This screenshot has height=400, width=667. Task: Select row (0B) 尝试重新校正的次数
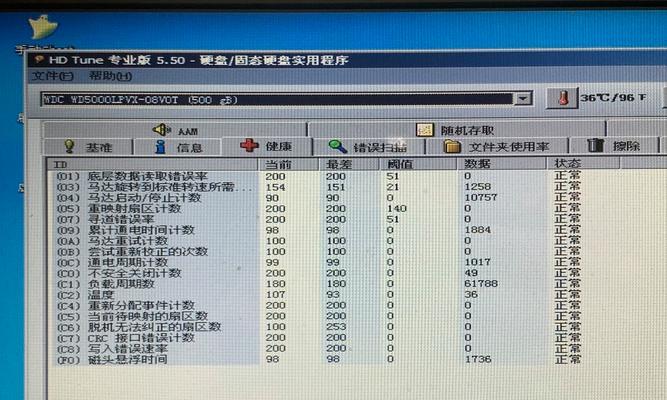click(319, 251)
